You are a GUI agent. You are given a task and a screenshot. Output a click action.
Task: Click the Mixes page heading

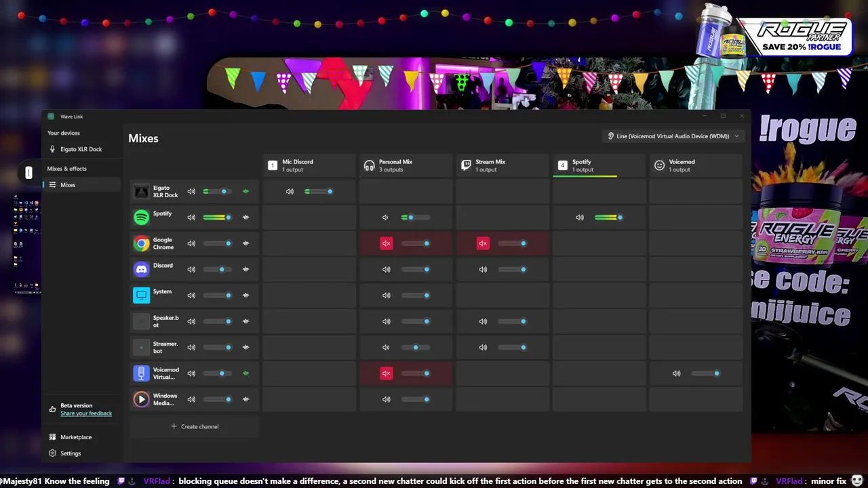[x=143, y=138]
